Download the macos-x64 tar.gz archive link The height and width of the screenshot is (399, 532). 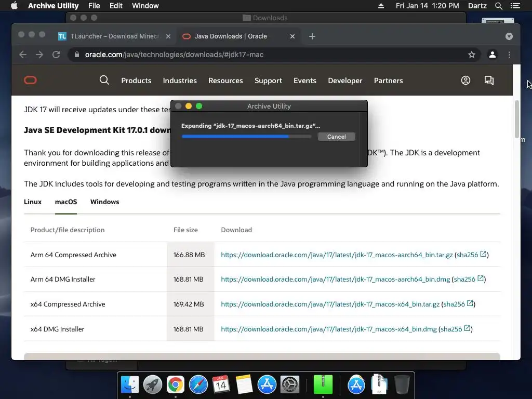pos(330,304)
